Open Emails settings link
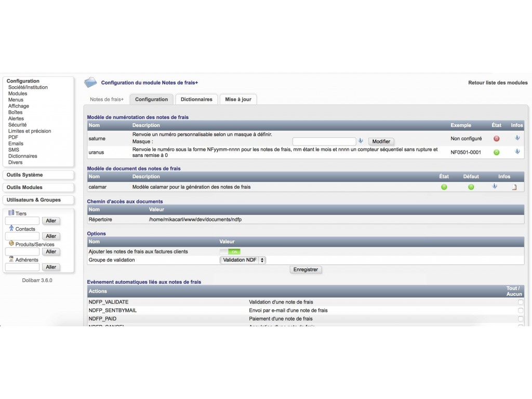The width and height of the screenshot is (532, 399). [16, 143]
